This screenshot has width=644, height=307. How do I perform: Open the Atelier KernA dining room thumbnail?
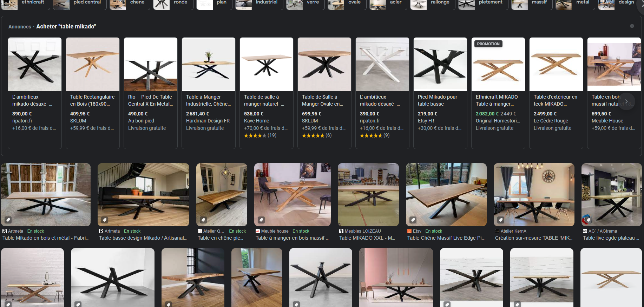534,194
